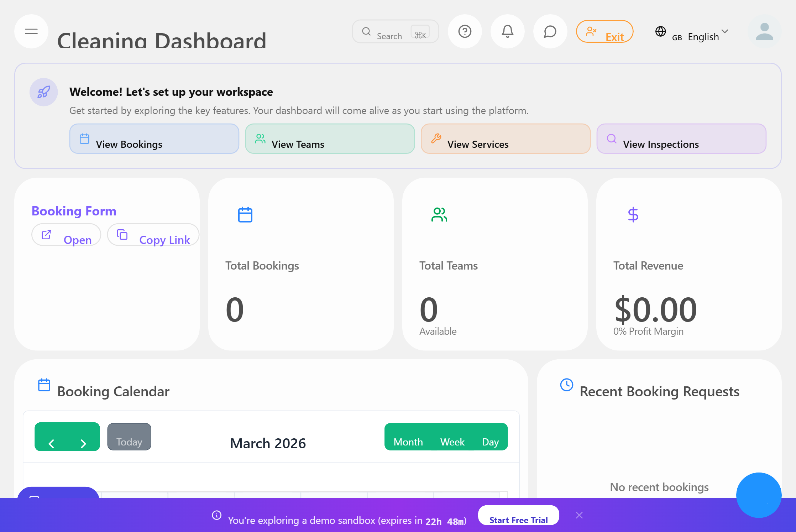The image size is (796, 532).
Task: Jump calendar to Today
Action: click(129, 437)
